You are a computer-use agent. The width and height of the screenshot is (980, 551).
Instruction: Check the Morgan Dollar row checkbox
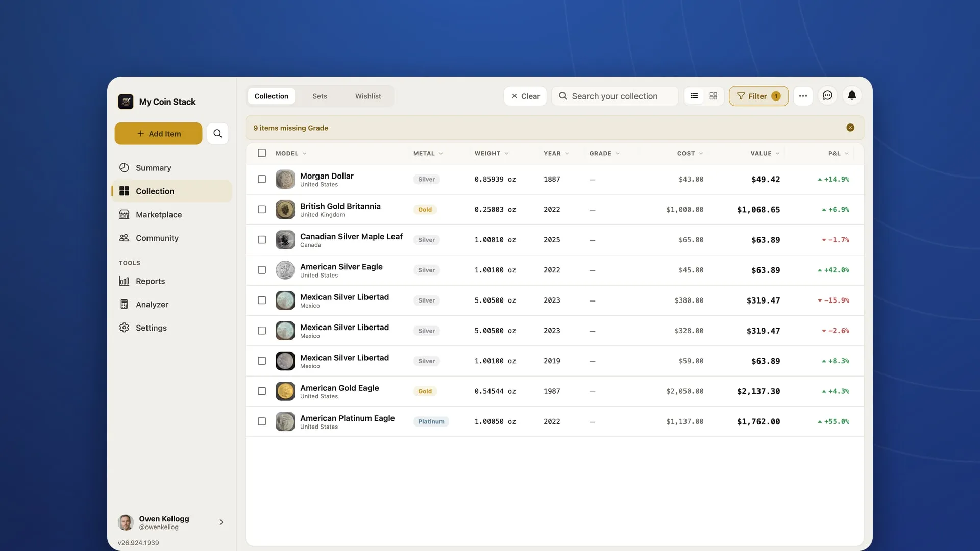pos(262,179)
